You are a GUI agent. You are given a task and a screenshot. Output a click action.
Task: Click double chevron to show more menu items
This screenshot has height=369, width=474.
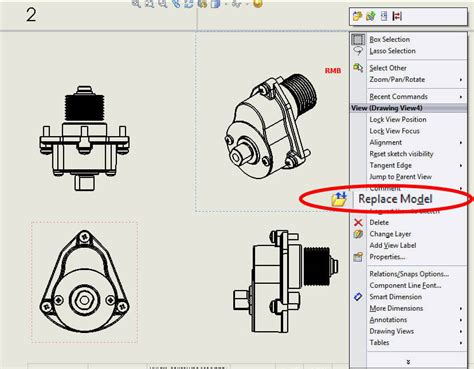click(408, 361)
